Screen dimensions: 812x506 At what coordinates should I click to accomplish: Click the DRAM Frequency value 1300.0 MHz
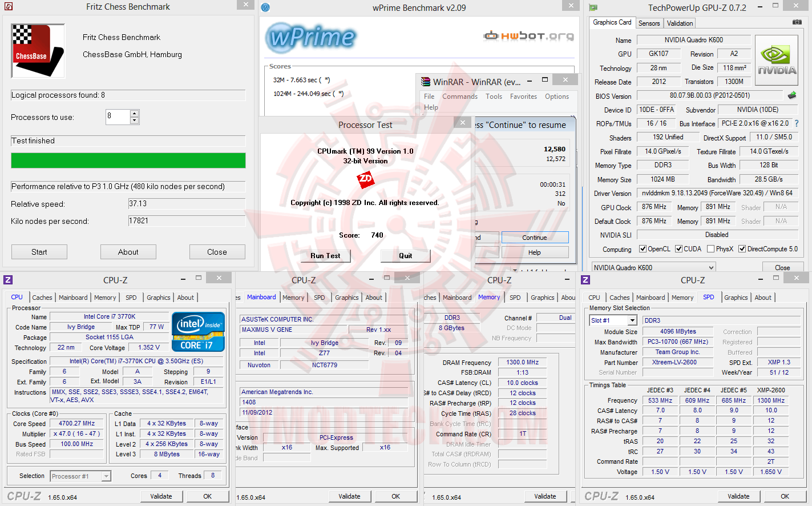pos(523,362)
